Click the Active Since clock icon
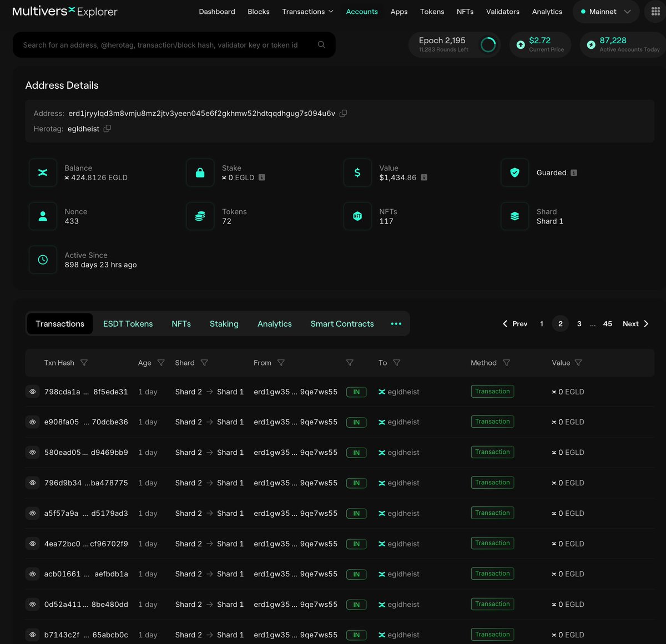 [43, 260]
